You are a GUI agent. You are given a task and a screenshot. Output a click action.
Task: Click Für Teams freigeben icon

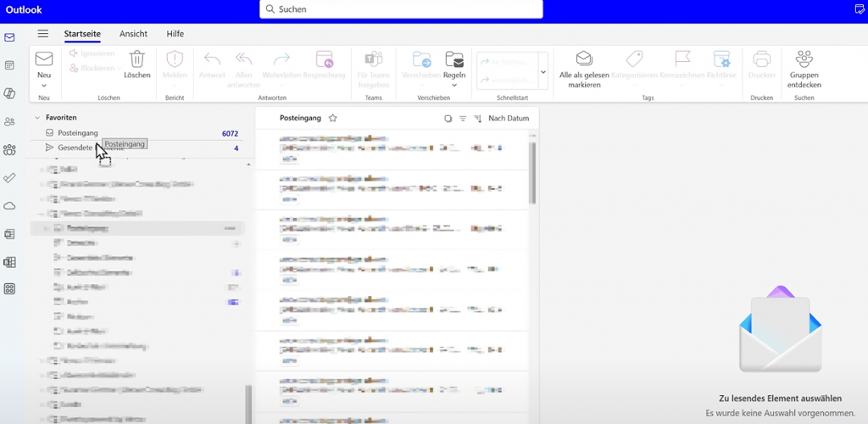coord(374,59)
